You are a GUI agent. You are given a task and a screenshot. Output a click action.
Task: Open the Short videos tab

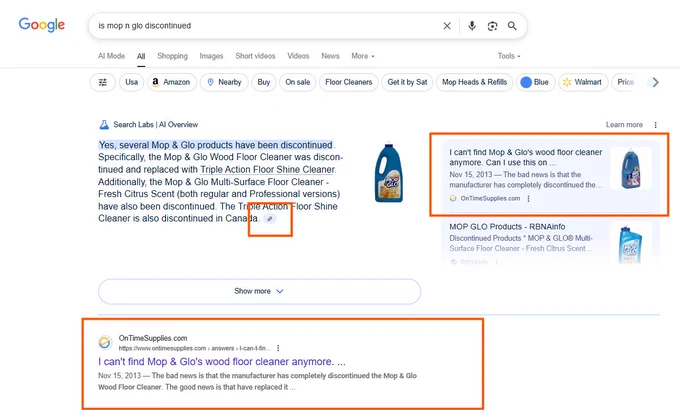tap(255, 56)
